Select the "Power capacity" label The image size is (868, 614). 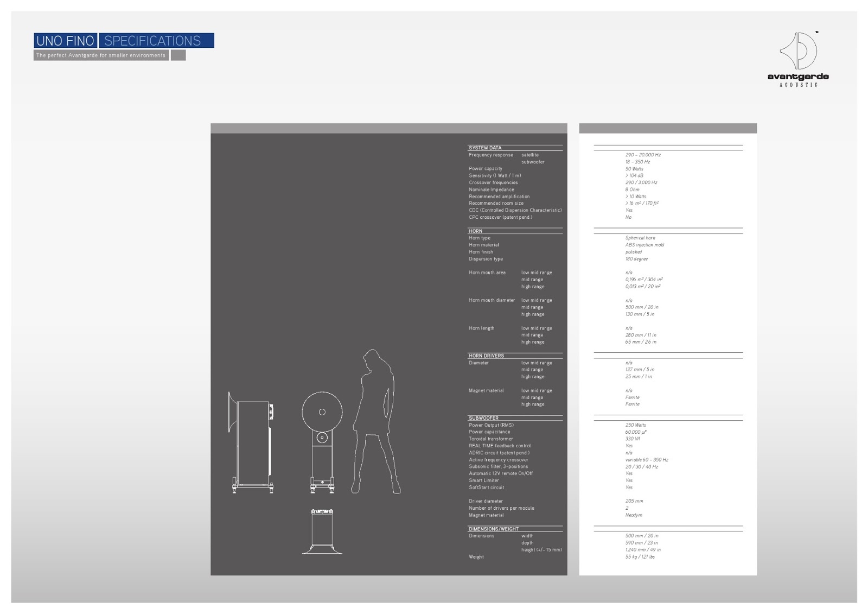[x=486, y=169]
